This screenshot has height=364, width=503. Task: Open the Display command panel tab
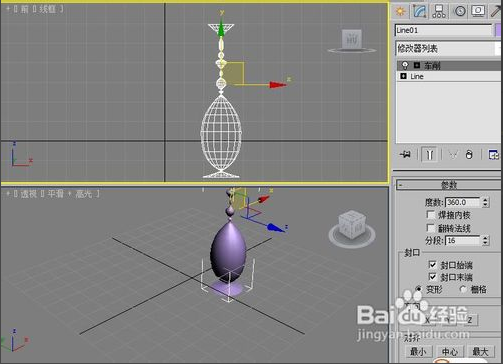tap(478, 11)
